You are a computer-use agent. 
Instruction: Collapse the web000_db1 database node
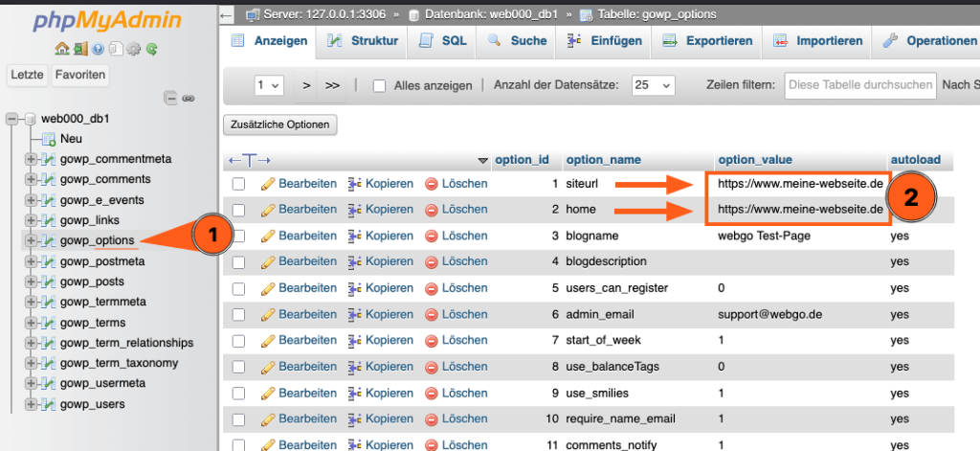[x=11, y=119]
